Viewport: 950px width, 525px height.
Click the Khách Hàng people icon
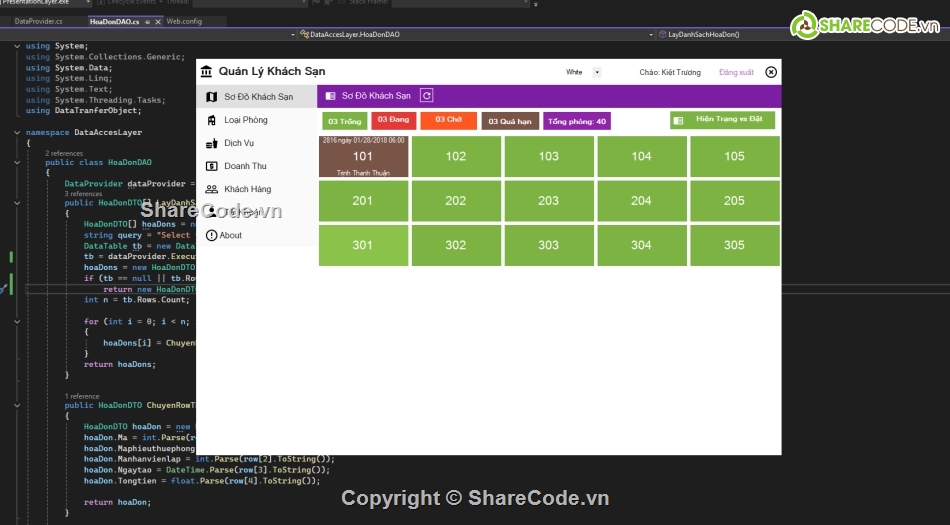[x=211, y=189]
